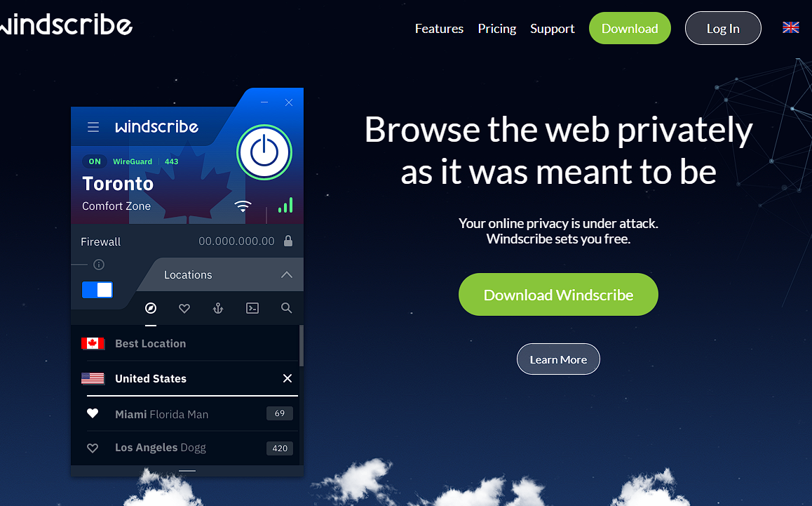Click the locations list scrollbar

coord(302,346)
